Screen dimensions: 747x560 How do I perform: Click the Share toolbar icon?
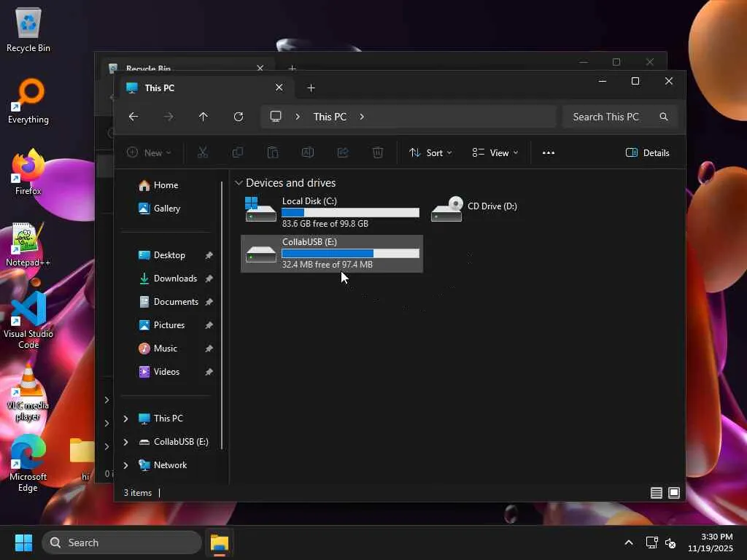pyautogui.click(x=343, y=152)
